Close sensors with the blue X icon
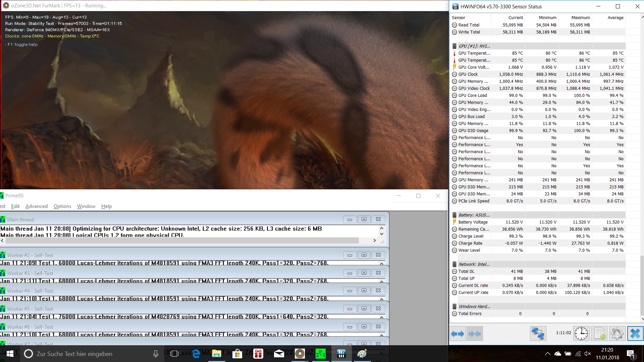This screenshot has width=644, height=362. tap(635, 334)
